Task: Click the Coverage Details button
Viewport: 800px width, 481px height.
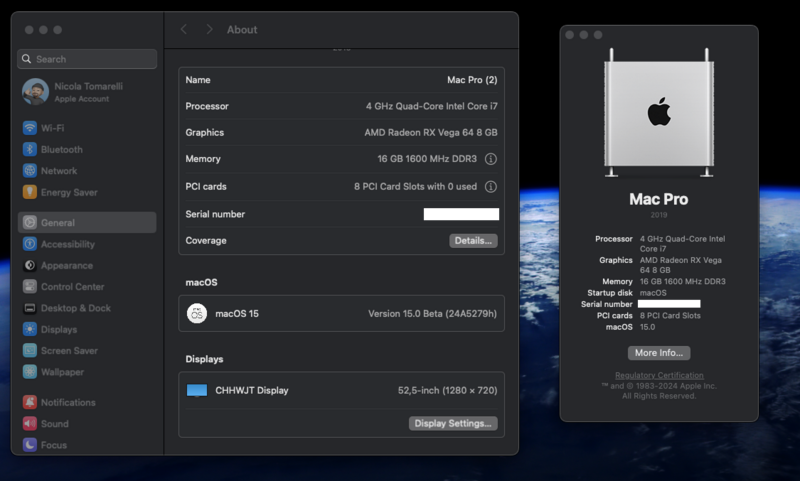Action: coord(473,241)
